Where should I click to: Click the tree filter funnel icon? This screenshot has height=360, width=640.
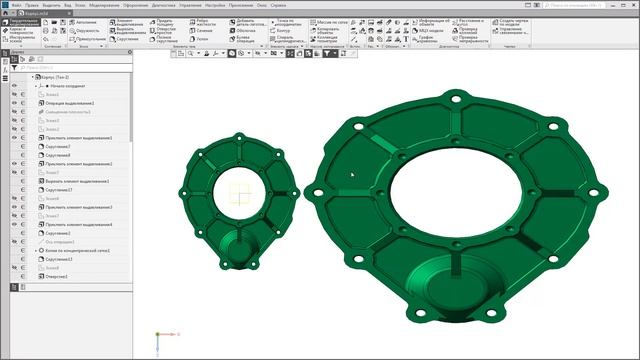[x=14, y=68]
